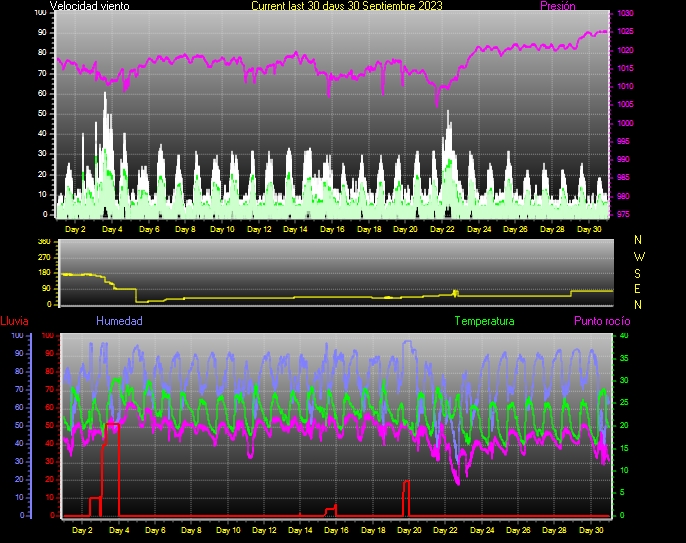686x543 pixels.
Task: Click pressure axis value 1000
Action: pyautogui.click(x=625, y=123)
